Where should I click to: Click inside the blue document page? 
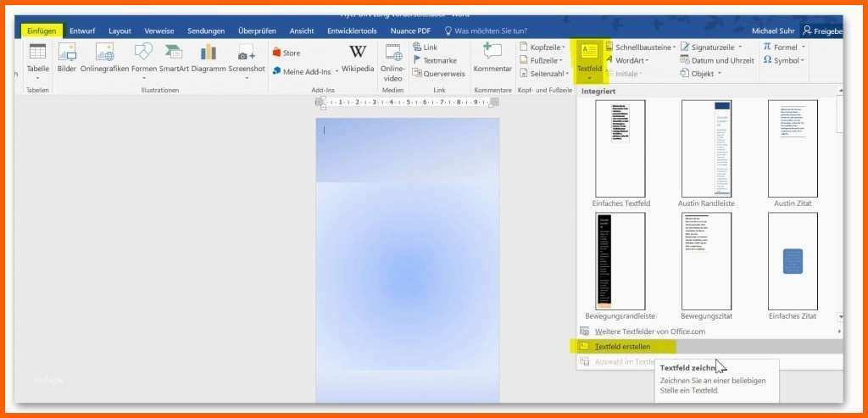pyautogui.click(x=408, y=260)
